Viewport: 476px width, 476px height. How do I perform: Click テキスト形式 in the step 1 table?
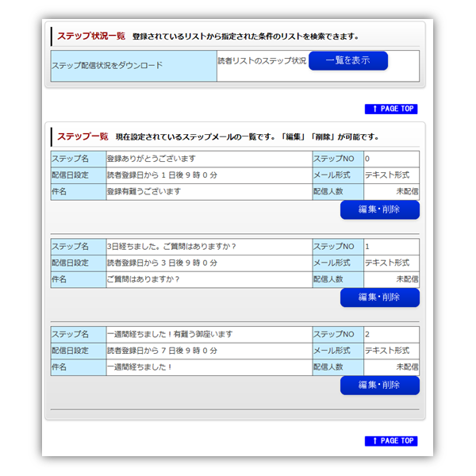[387, 263]
